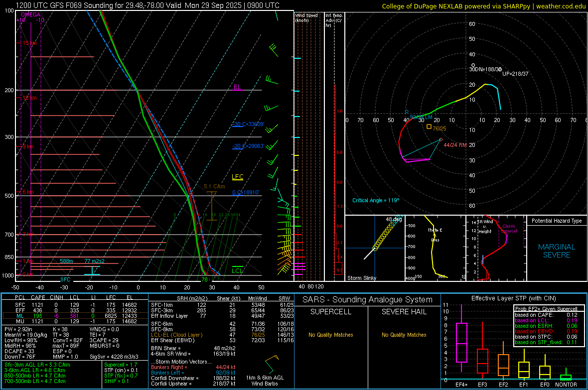Viewport: 588px width, 390px height.
Task: Click the 77 m2s2 helicity label
Action: (95, 261)
